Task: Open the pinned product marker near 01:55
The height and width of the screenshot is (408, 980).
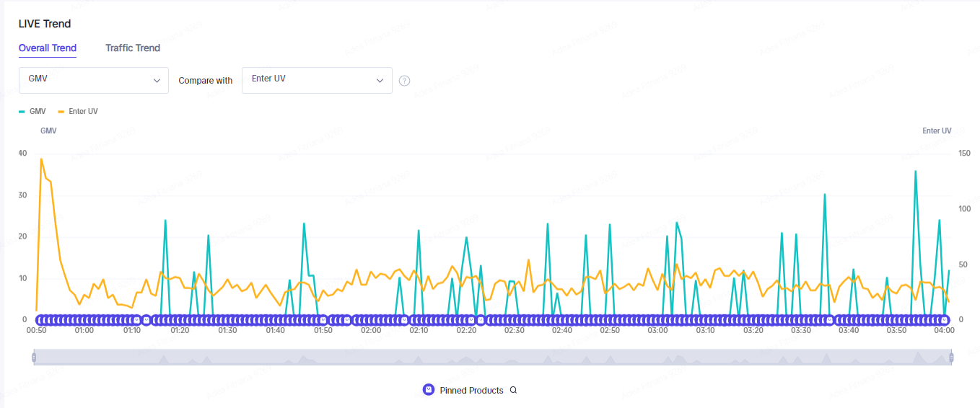Action: pos(346,320)
